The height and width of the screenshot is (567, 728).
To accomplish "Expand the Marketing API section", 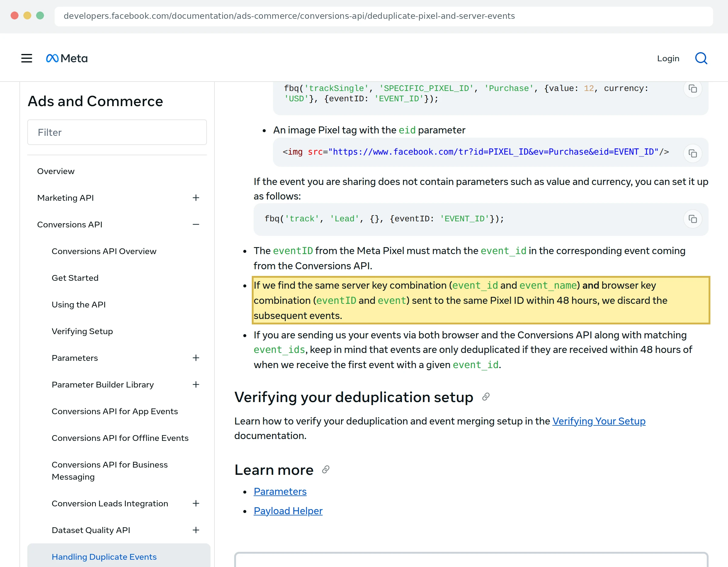I will pyautogui.click(x=196, y=198).
